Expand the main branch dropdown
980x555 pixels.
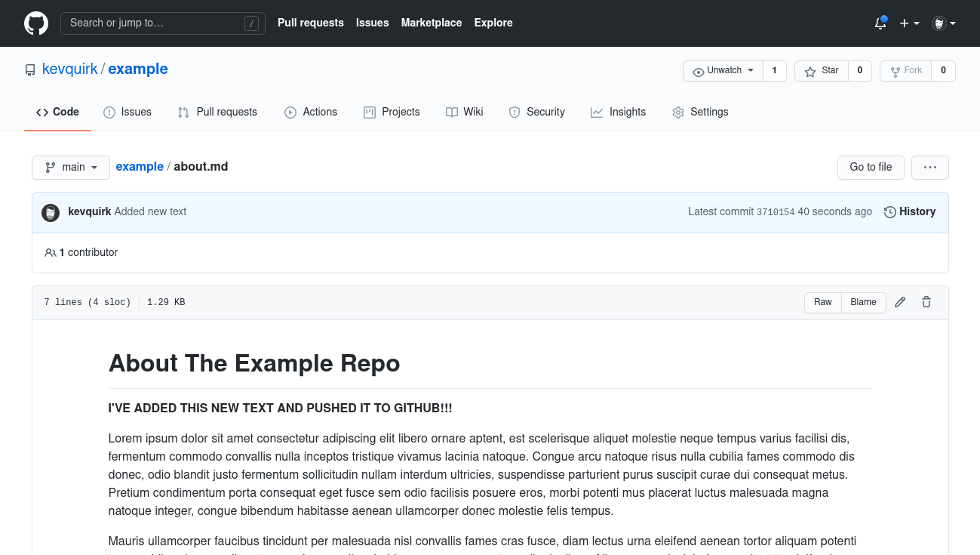pyautogui.click(x=71, y=168)
